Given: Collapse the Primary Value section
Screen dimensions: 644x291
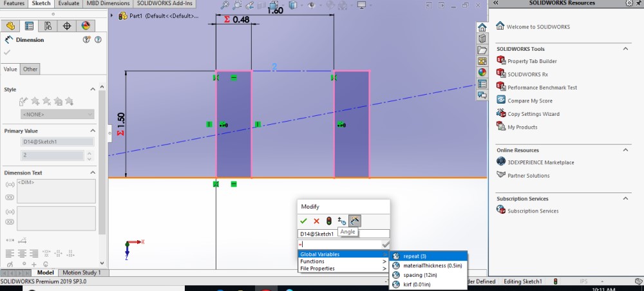Looking at the screenshot, I should (92, 131).
